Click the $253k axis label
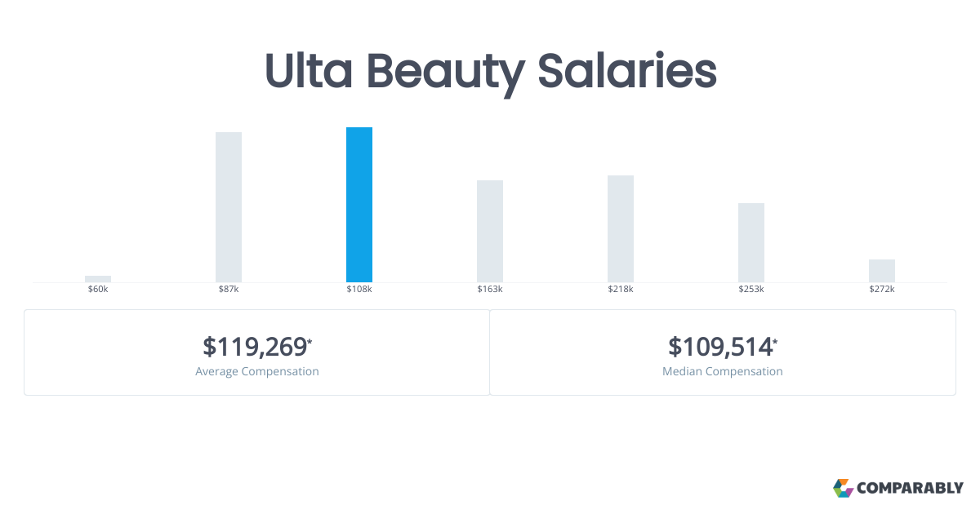The image size is (980, 514). point(751,290)
